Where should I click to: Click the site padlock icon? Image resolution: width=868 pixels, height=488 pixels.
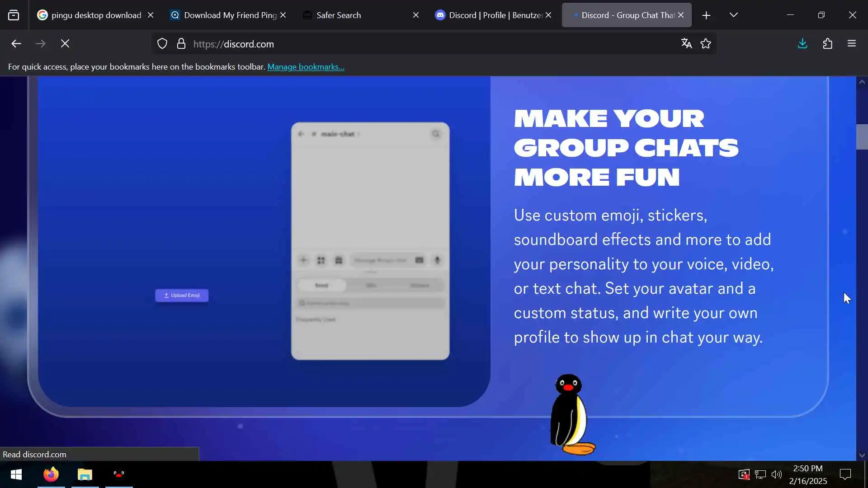pos(181,44)
